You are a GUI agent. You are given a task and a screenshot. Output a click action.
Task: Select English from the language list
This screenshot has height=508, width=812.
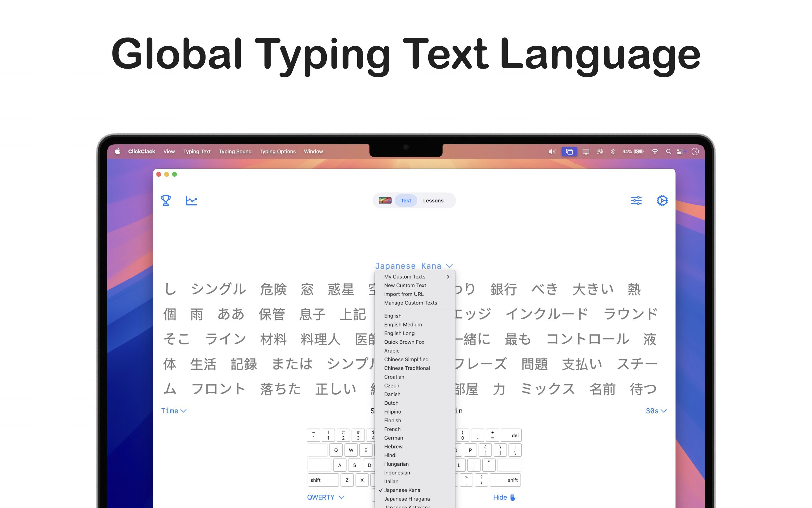pyautogui.click(x=415, y=316)
